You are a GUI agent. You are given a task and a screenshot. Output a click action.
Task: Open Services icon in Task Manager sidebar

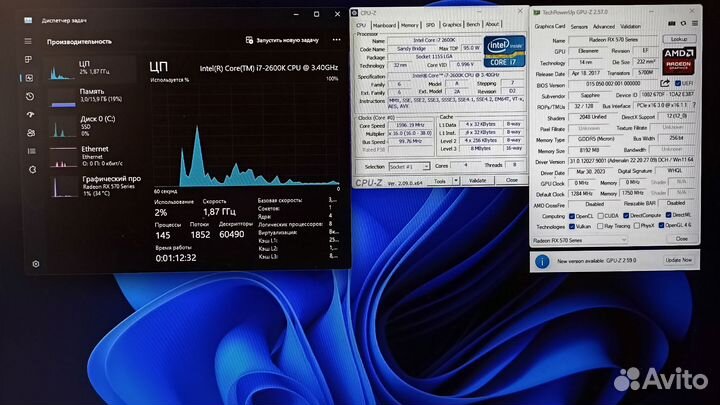coord(32,169)
